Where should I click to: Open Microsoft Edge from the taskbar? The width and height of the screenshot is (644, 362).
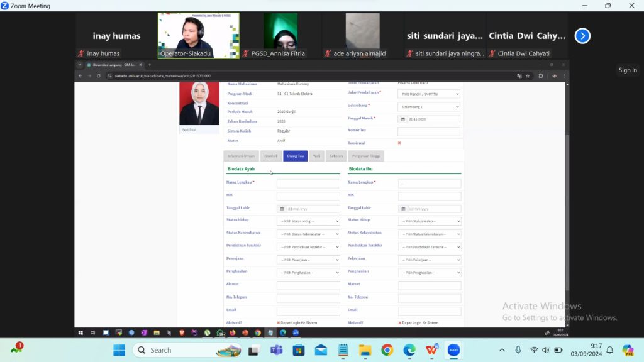(x=409, y=350)
